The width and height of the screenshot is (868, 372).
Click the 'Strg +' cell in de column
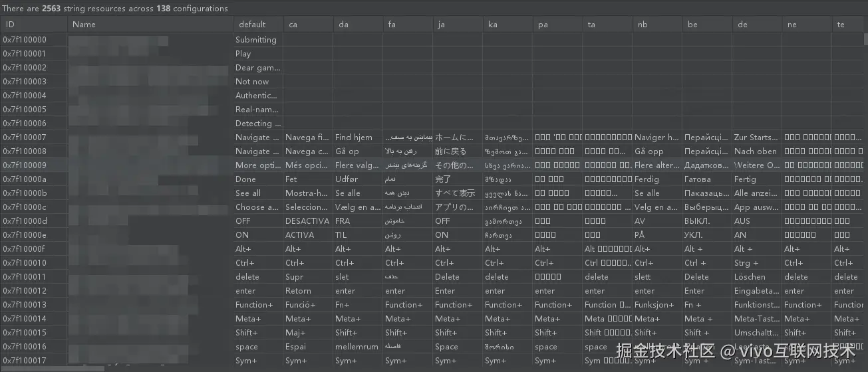pyautogui.click(x=758, y=263)
